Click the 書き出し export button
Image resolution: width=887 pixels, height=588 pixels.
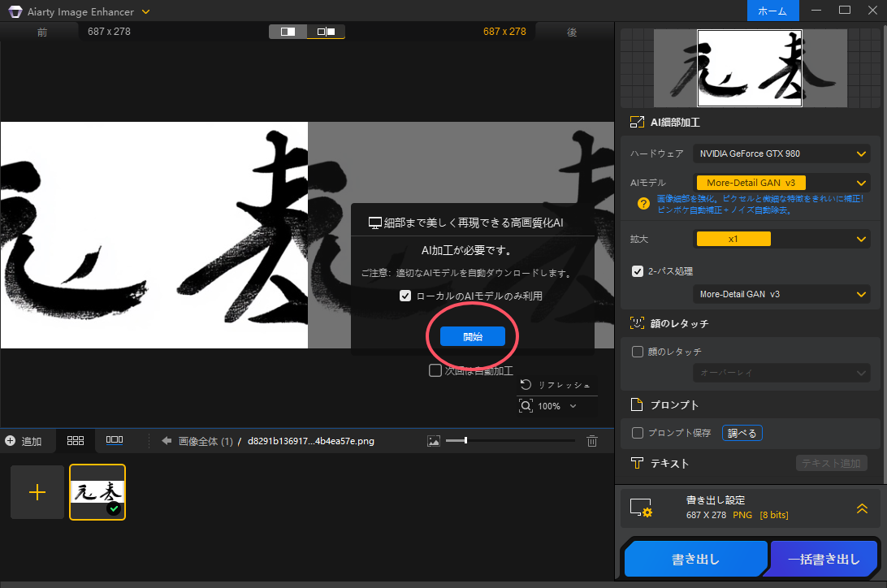tap(696, 559)
